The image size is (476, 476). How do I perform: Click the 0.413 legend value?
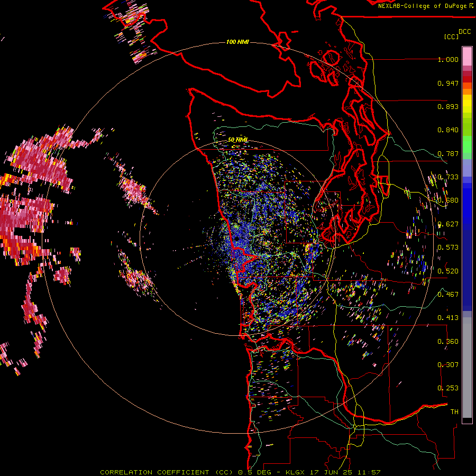(448, 318)
